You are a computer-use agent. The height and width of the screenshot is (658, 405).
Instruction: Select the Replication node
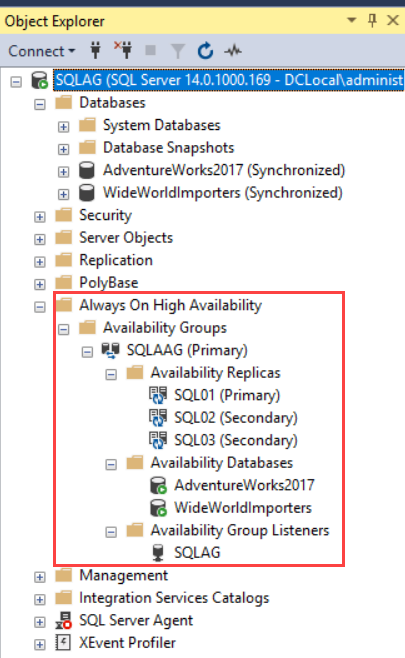(116, 260)
